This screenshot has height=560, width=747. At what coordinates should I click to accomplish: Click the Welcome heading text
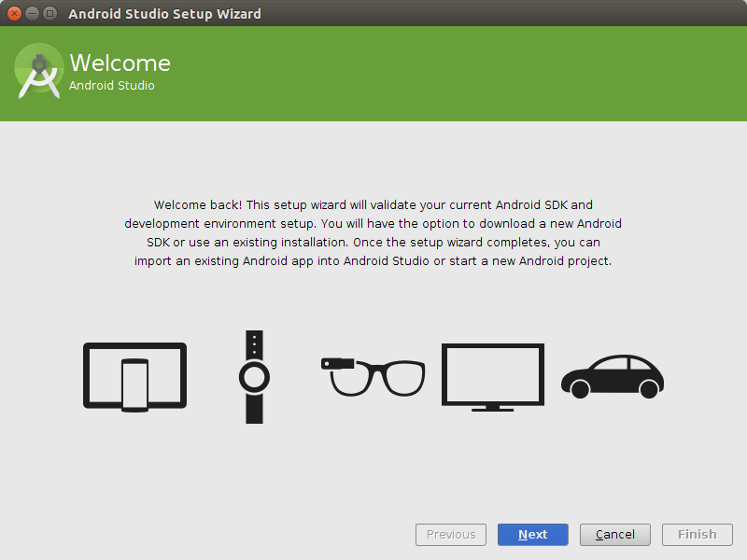click(x=120, y=63)
